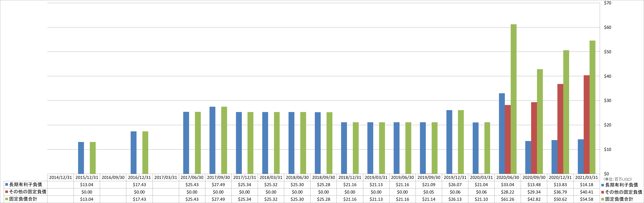Screen dimensions: 644x203
Task: Click the green bar for 2020/12/31
Action: 566,112
